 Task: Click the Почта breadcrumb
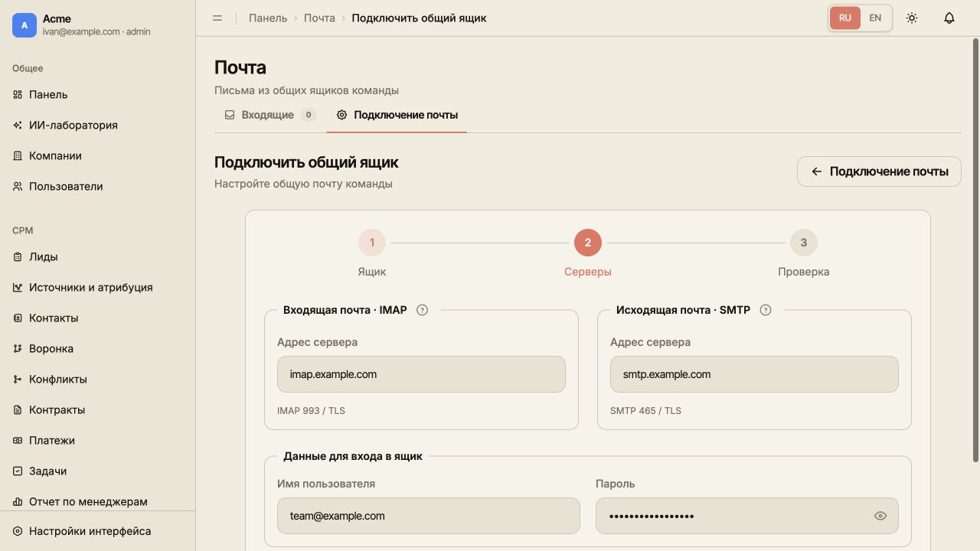pos(319,18)
